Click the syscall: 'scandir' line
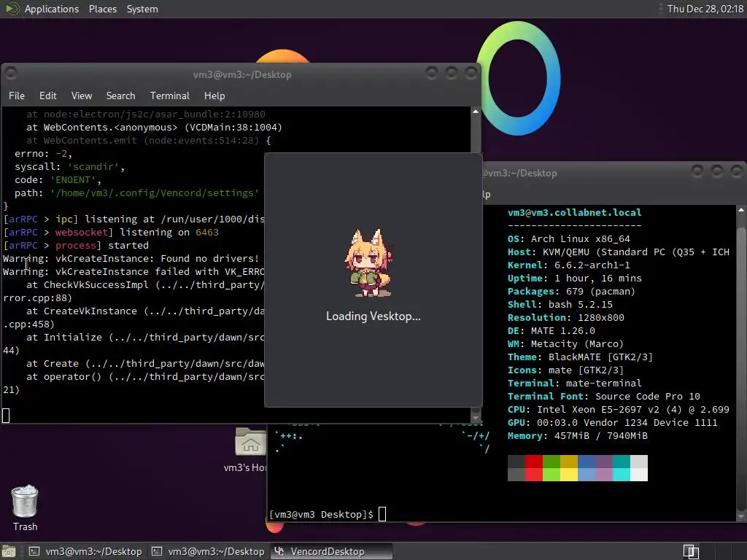The image size is (747, 560). pos(69,167)
